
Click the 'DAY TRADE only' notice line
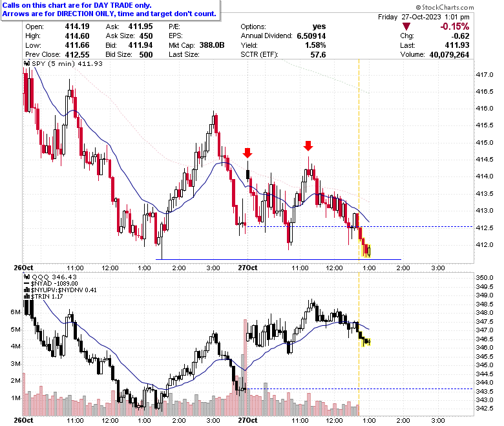pyautogui.click(x=77, y=5)
